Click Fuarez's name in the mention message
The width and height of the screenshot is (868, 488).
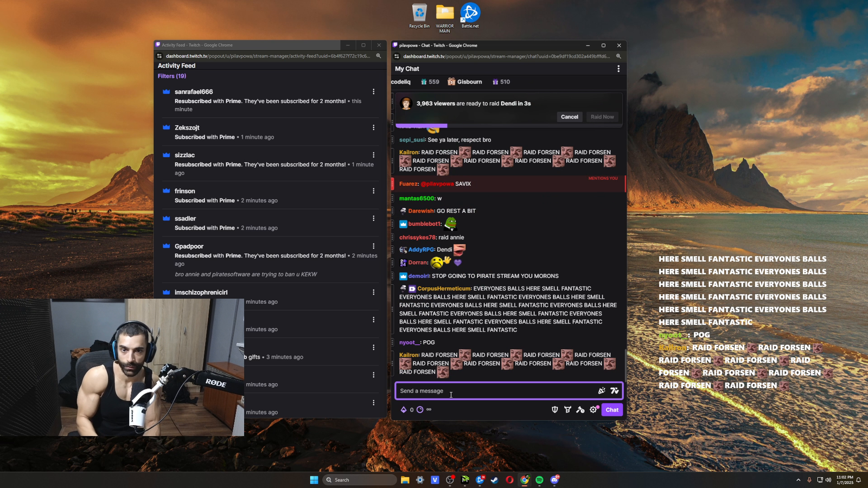tap(409, 184)
